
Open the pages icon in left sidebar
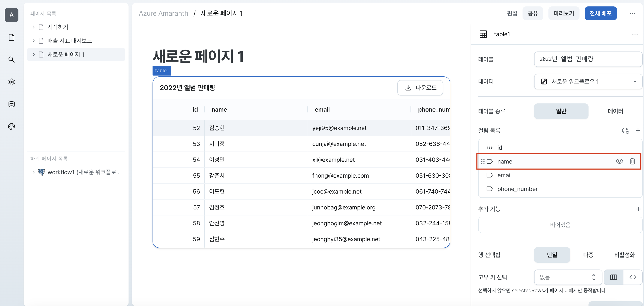point(12,37)
